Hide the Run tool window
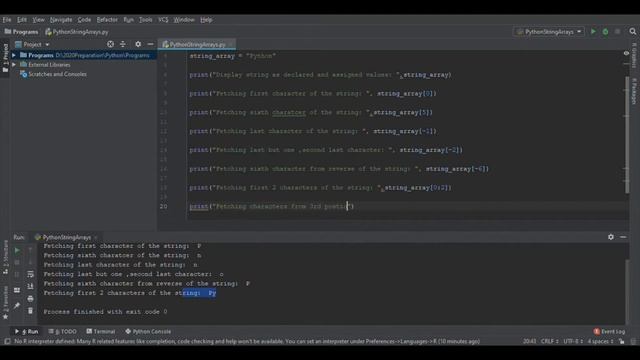640x360 pixels. pyautogui.click(x=623, y=237)
